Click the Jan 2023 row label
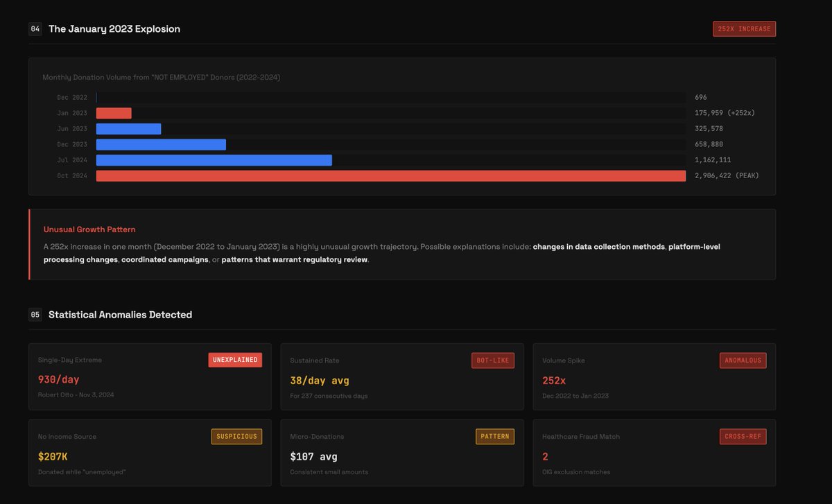The image size is (832, 504). [72, 113]
